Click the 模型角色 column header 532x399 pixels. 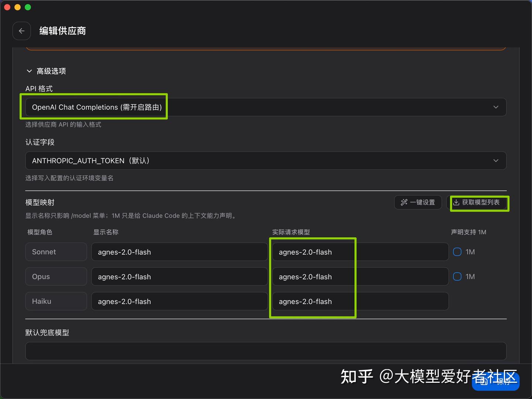tap(40, 232)
